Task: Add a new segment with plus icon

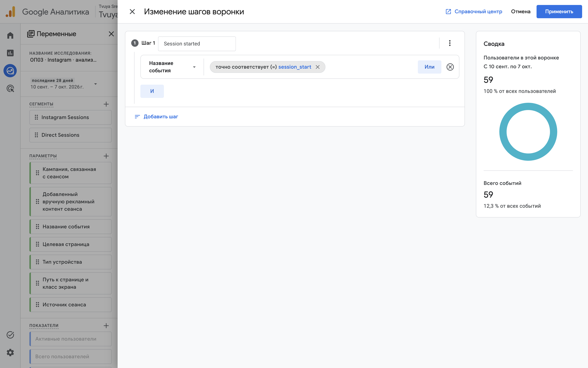Action: (106, 104)
